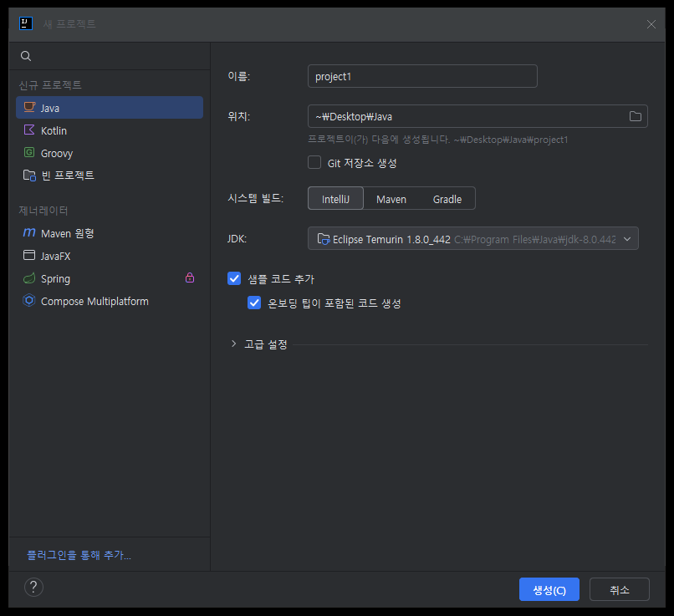Choose Spring generator

tap(110, 278)
